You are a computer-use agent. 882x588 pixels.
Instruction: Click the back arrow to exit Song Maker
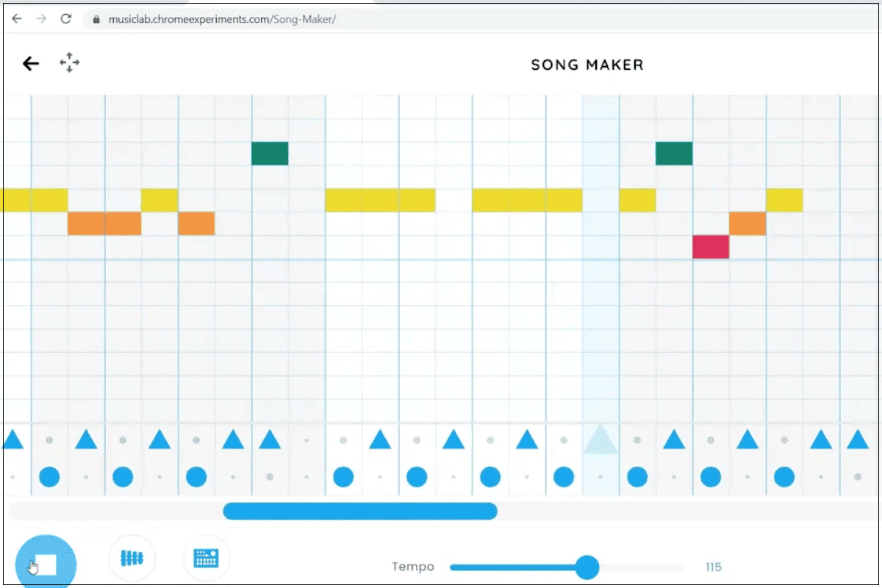[30, 63]
